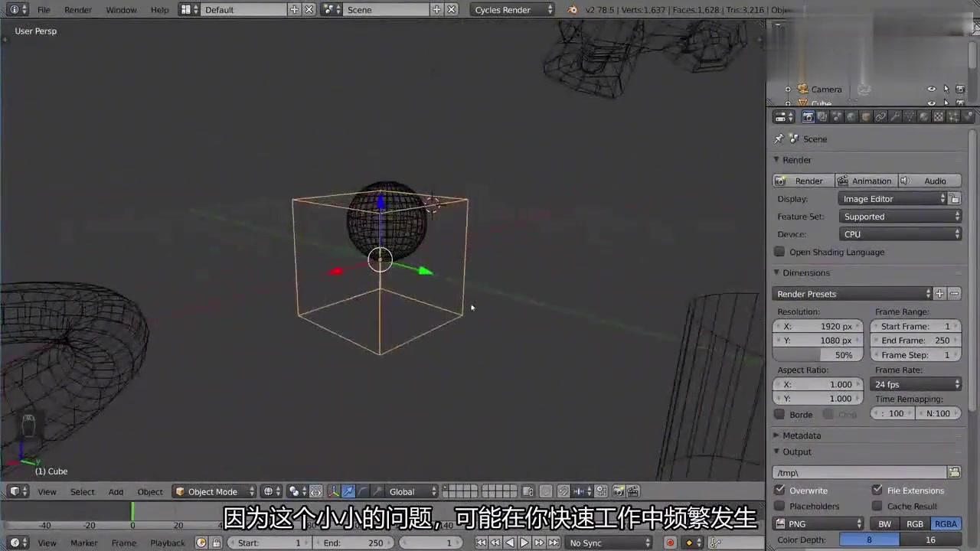Open the Playback menu in timeline
980x551 pixels.
[x=167, y=543]
